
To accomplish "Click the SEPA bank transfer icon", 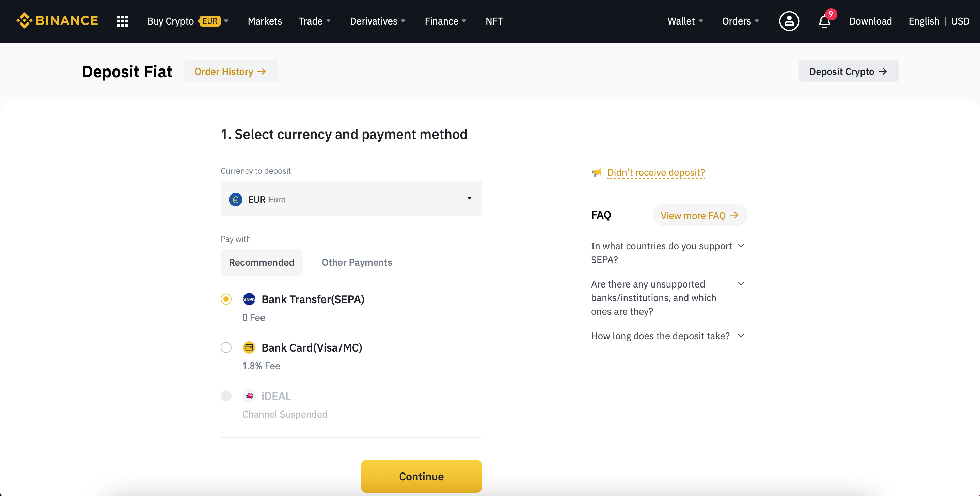I will pyautogui.click(x=249, y=299).
